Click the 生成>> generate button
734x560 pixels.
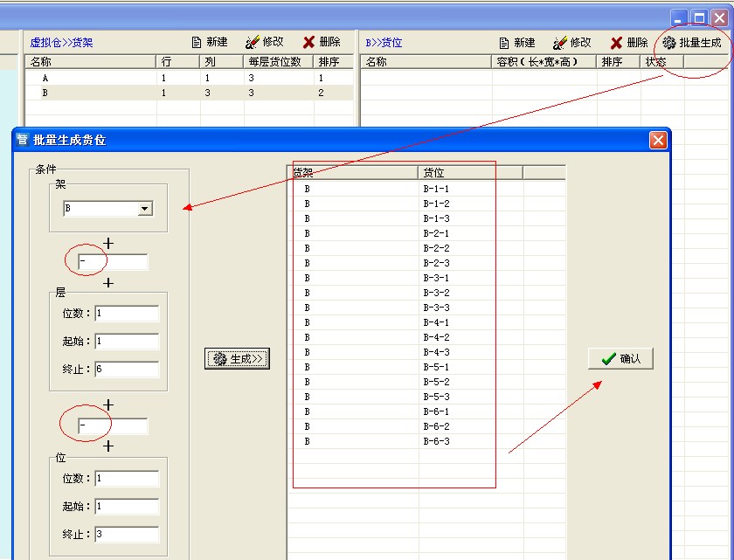(x=237, y=359)
